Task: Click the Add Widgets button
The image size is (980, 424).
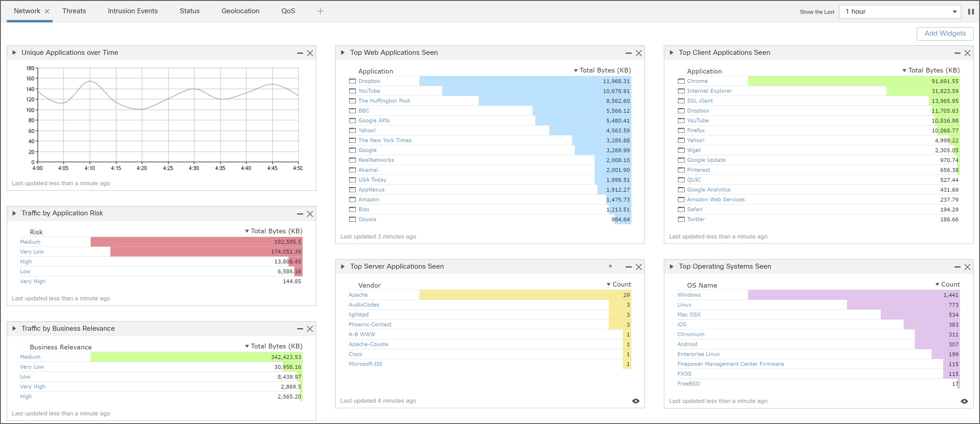Action: tap(945, 34)
